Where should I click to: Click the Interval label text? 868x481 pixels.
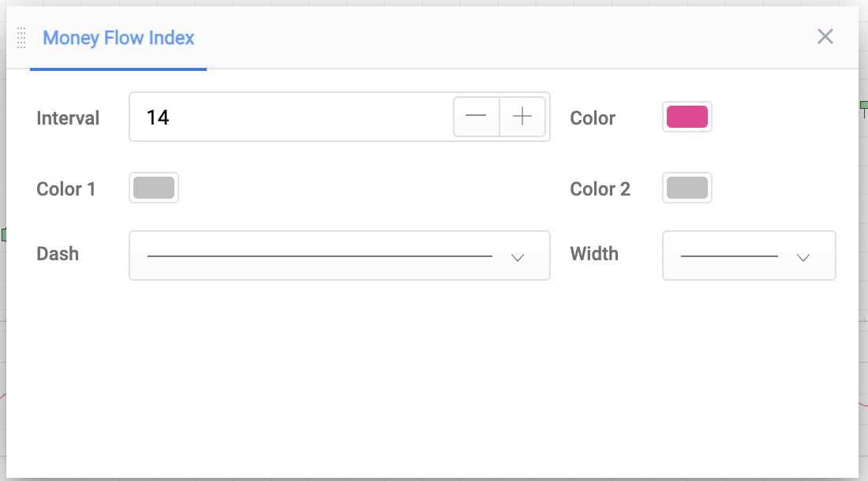coord(68,117)
